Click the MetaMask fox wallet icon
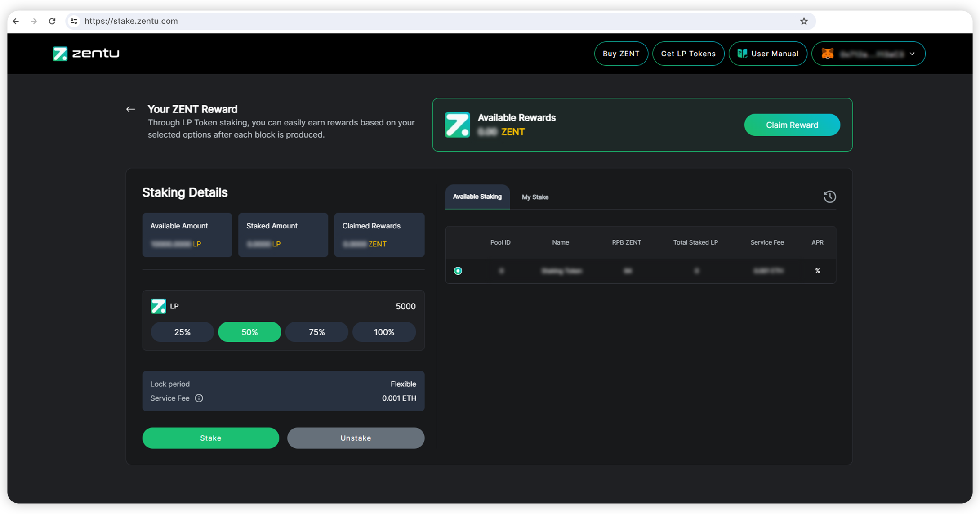 pos(828,54)
